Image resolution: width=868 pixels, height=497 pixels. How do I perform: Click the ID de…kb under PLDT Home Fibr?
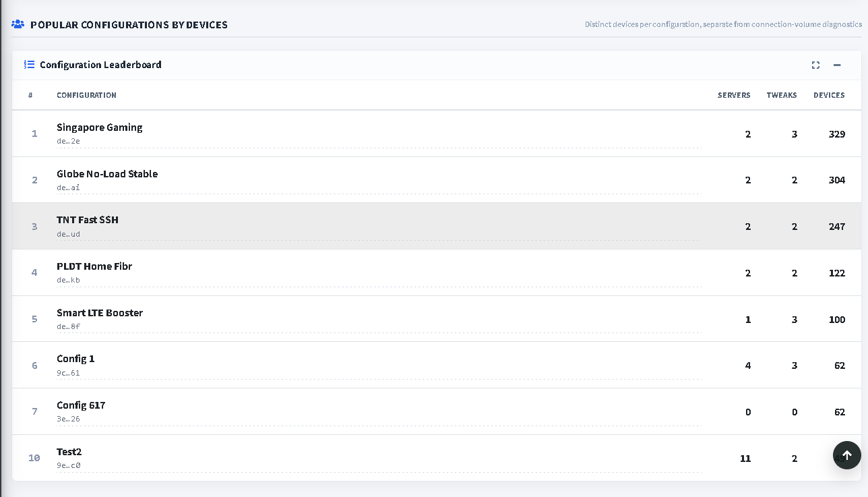(68, 280)
